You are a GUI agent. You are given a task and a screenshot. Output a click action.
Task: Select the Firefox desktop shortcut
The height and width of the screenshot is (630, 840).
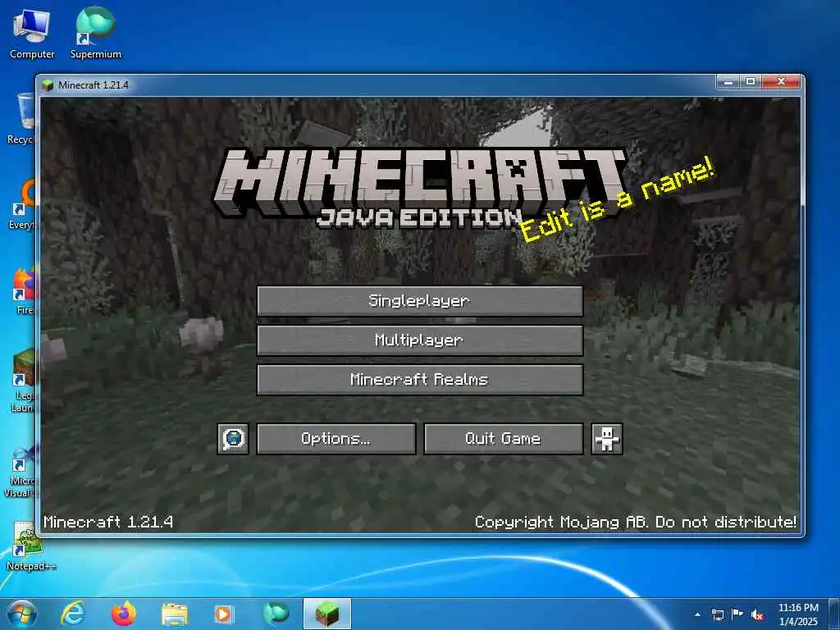[22, 290]
